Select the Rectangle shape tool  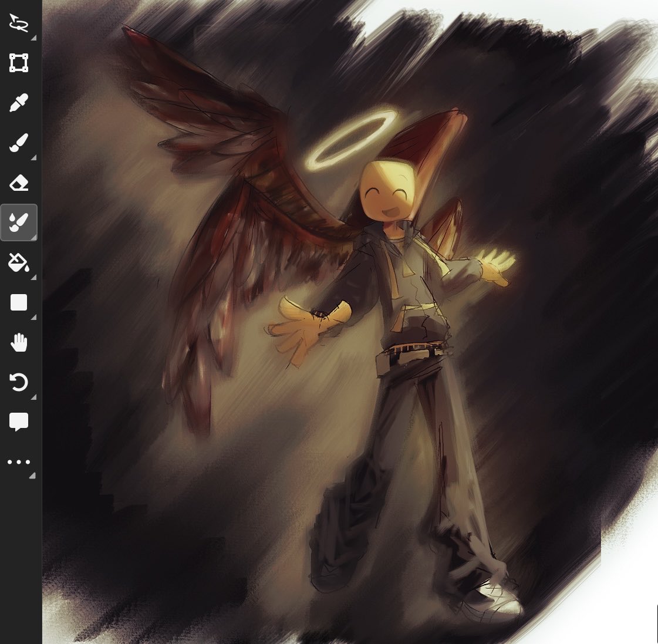pos(19,302)
